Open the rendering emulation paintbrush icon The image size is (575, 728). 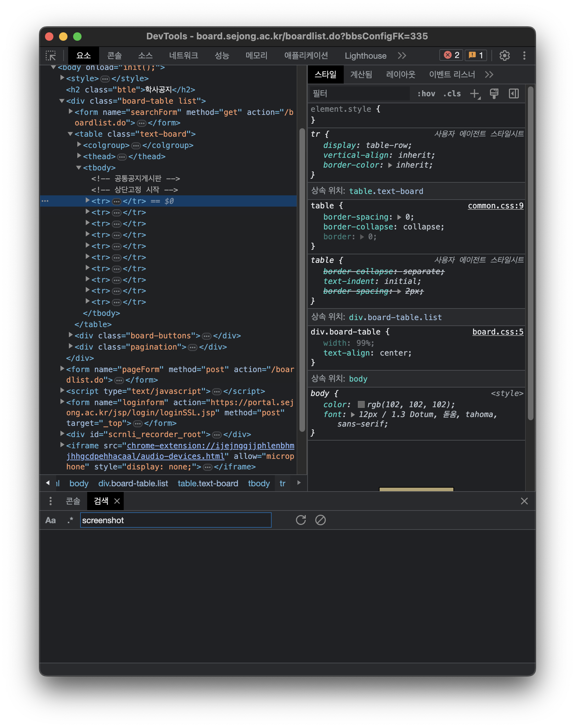click(494, 94)
